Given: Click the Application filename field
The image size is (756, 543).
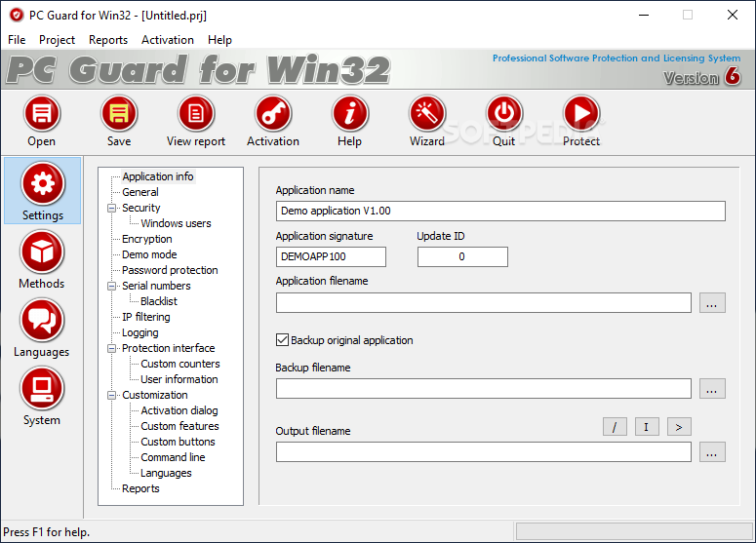Looking at the screenshot, I should click(x=484, y=303).
